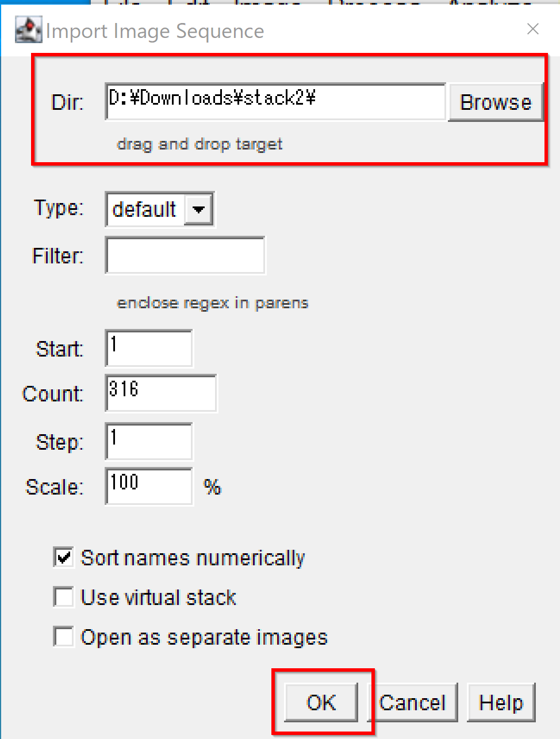Confirm the import with OK

coord(321,702)
